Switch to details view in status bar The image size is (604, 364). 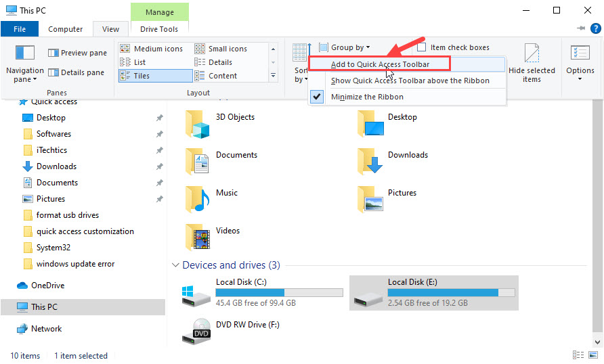pos(578,355)
